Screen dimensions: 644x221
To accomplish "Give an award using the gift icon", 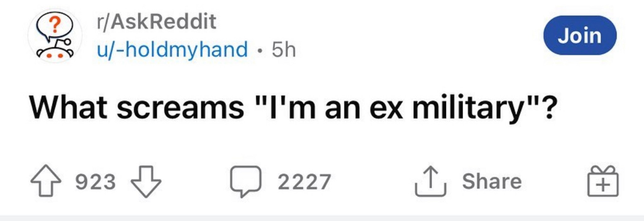I will coord(603,181).
